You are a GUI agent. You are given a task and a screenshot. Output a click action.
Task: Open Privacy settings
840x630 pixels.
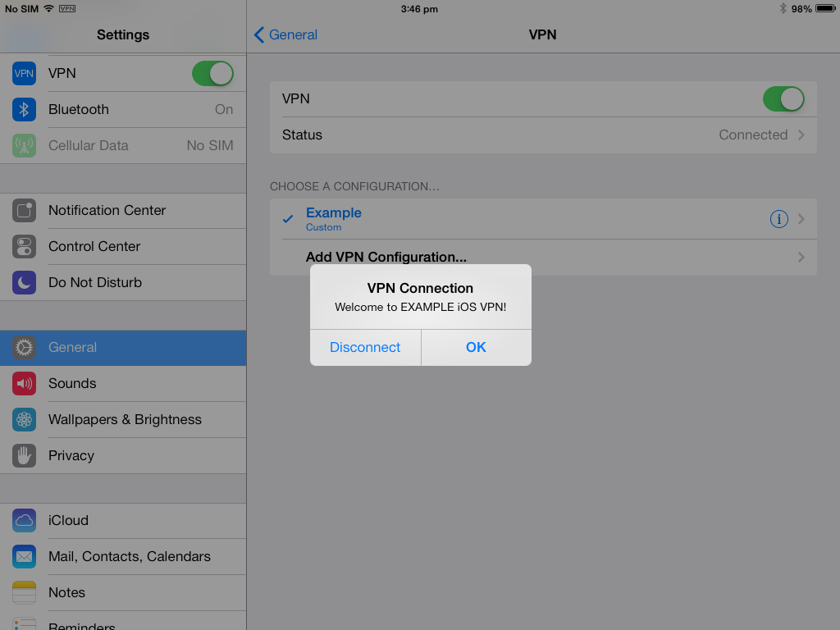(123, 455)
